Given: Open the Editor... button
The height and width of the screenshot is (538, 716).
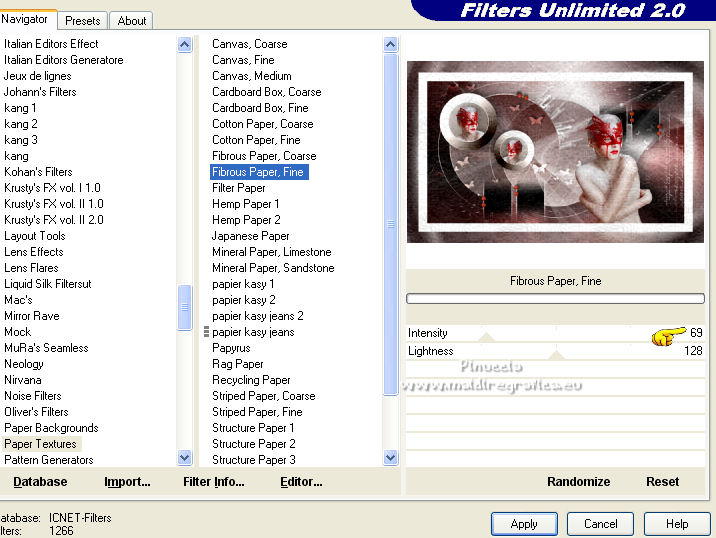Looking at the screenshot, I should [x=301, y=482].
